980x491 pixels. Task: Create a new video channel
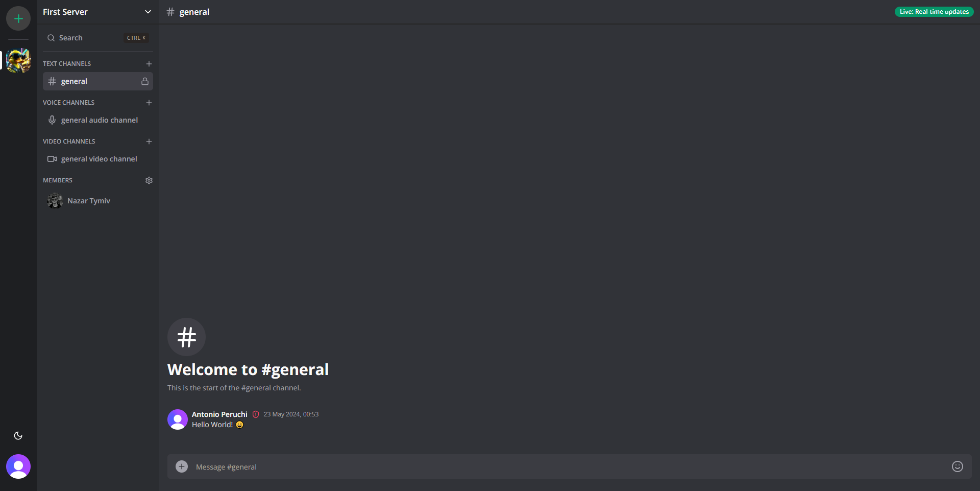[149, 142]
